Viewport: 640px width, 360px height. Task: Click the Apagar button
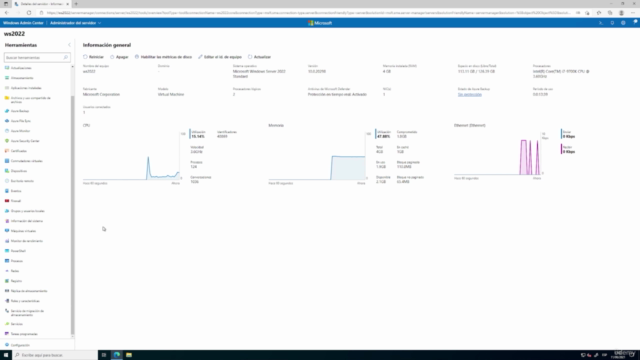pos(119,57)
